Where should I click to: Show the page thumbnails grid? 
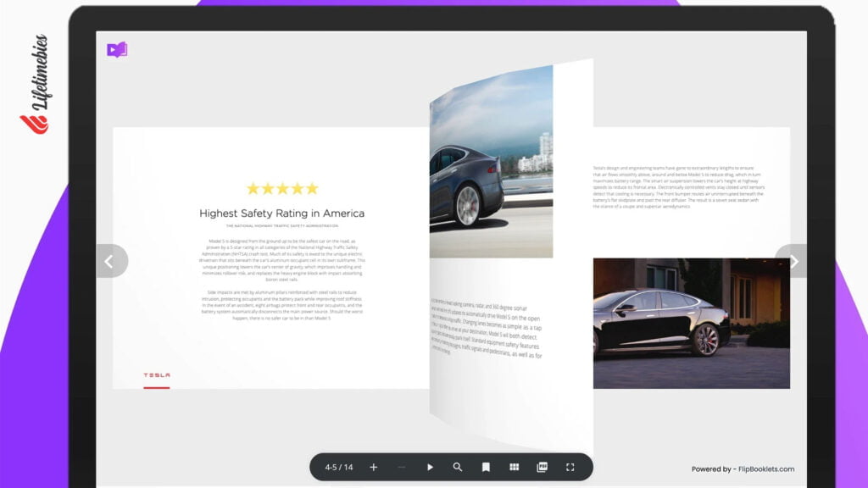click(x=515, y=467)
